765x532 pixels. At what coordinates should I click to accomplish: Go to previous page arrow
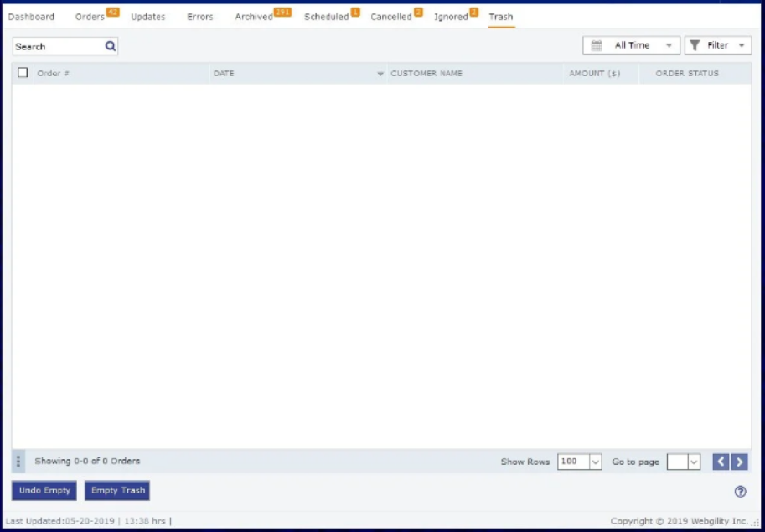point(721,462)
